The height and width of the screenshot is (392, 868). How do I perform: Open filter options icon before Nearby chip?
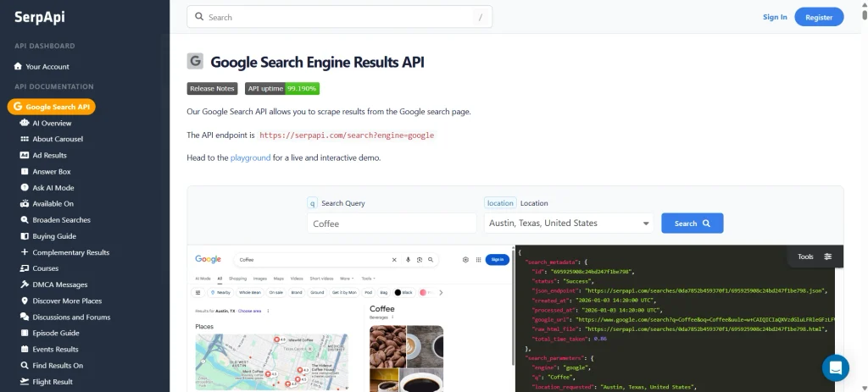(198, 292)
